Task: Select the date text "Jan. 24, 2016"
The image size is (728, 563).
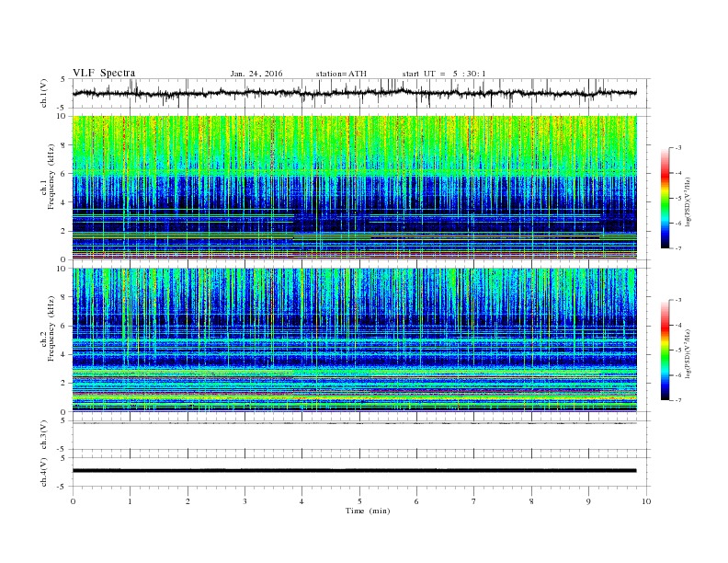Action: click(x=256, y=74)
